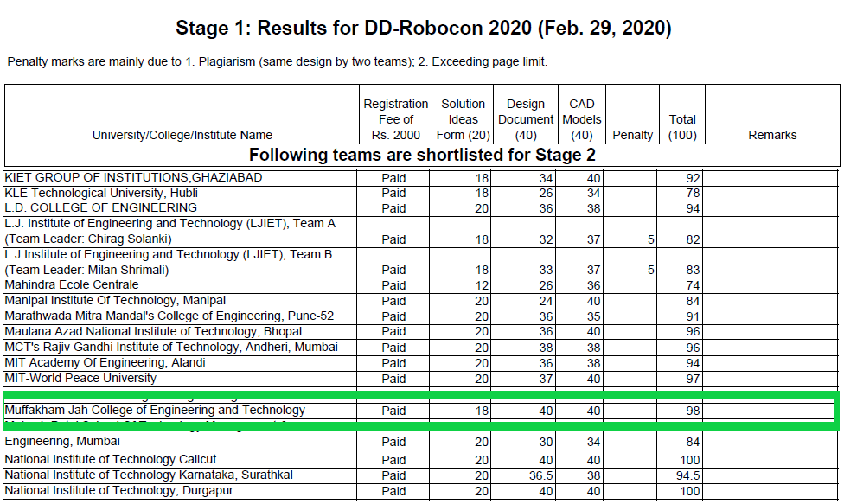844x504 pixels.
Task: Click the Stage 1 Results page title
Action: click(423, 28)
